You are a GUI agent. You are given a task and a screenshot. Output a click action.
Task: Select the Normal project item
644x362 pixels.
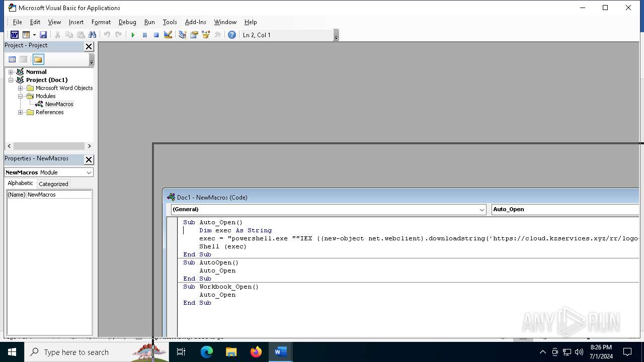36,72
